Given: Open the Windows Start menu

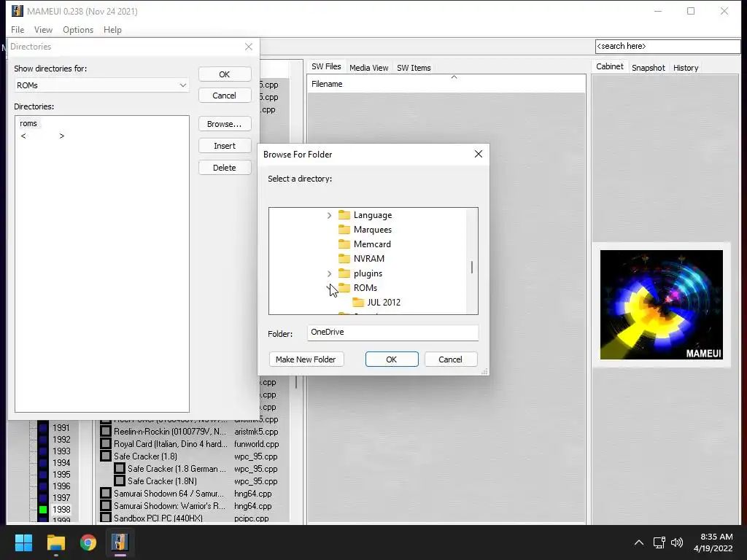Looking at the screenshot, I should pyautogui.click(x=23, y=542).
